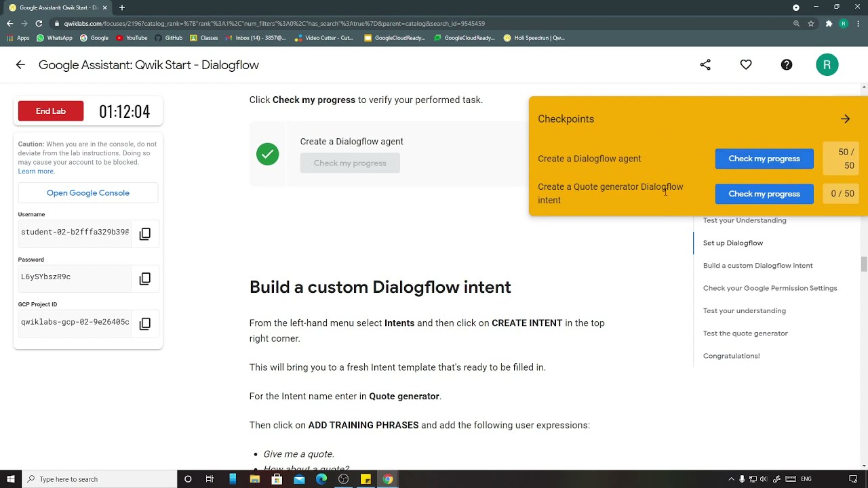This screenshot has width=868, height=488.
Task: Open the Google bookmark
Action: (x=94, y=38)
